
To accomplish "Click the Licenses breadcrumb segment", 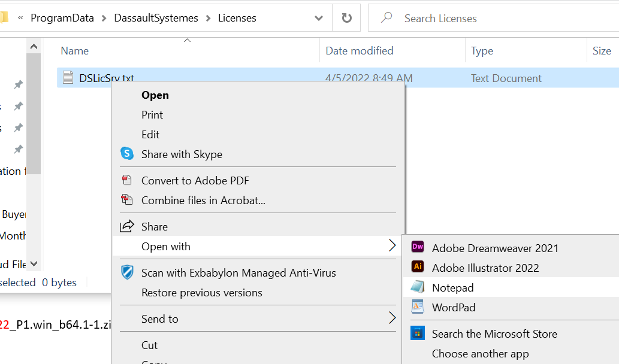I will (237, 18).
